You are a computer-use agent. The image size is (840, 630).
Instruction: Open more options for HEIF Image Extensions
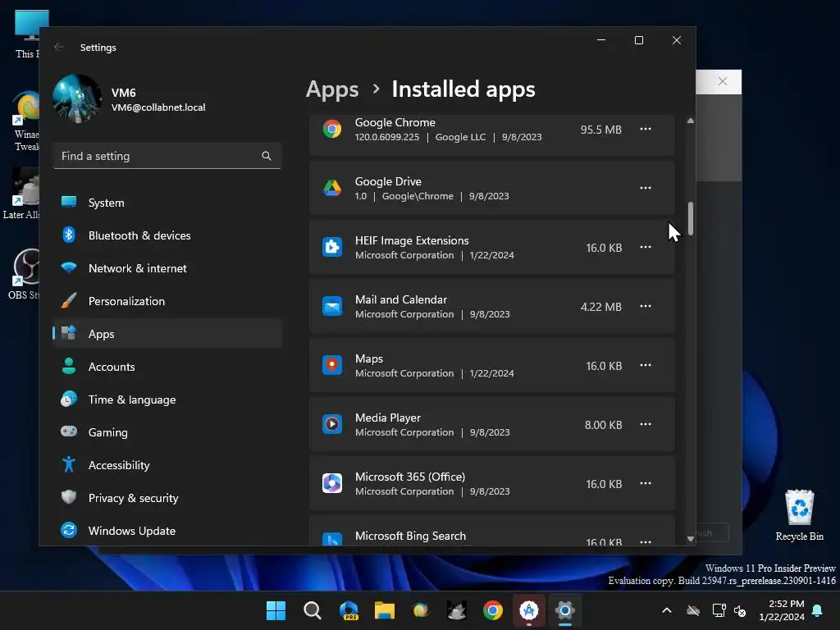click(x=646, y=247)
